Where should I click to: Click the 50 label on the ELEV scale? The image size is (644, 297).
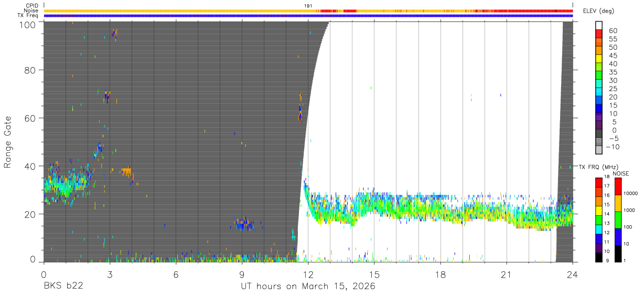pos(612,48)
